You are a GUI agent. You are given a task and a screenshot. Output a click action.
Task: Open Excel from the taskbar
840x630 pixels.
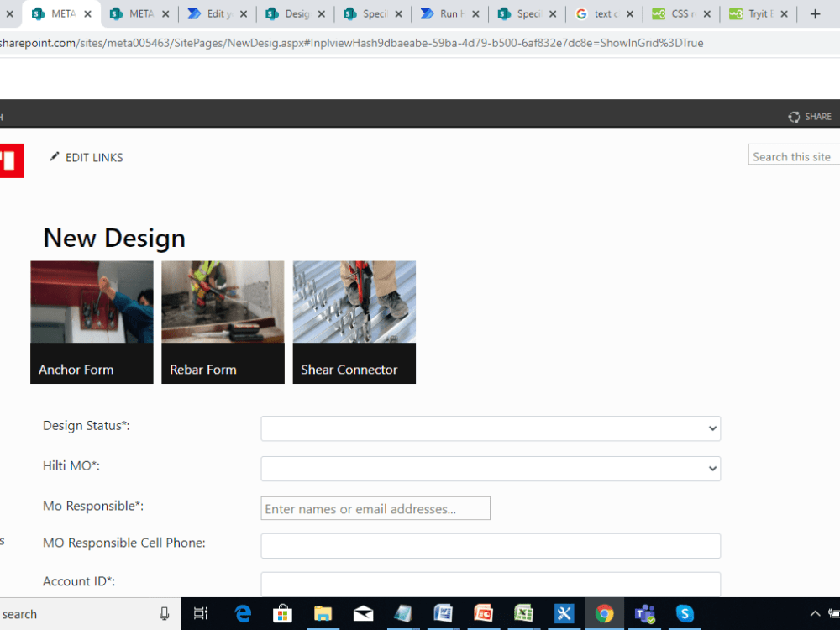pyautogui.click(x=524, y=613)
